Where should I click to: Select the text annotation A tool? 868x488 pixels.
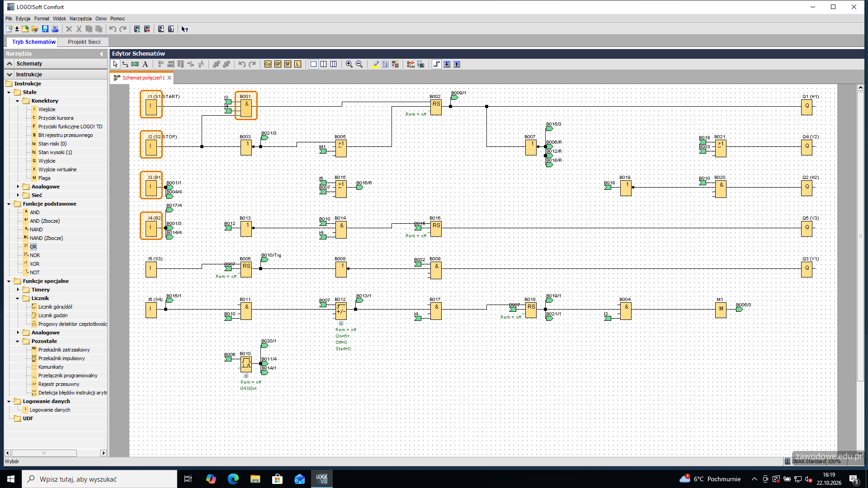coord(145,64)
